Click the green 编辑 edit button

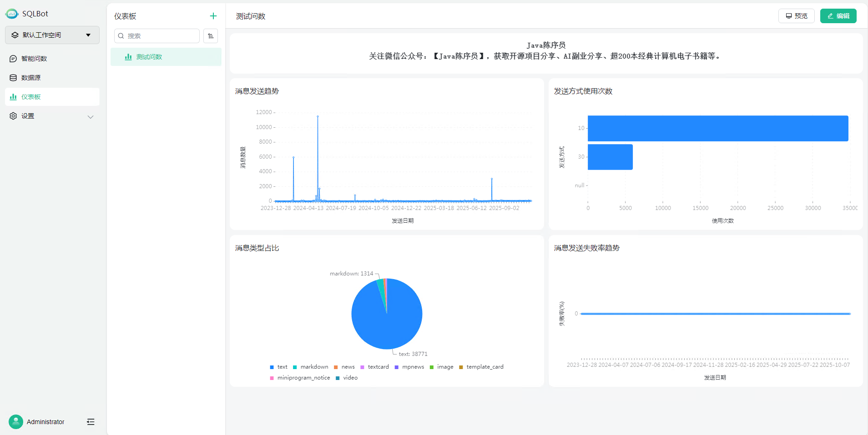[838, 16]
